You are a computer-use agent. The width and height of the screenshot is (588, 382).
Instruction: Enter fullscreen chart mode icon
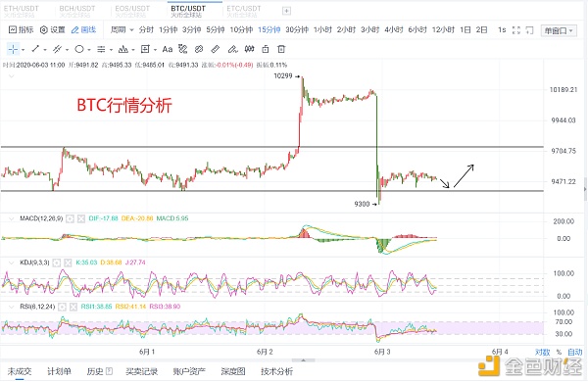pos(516,30)
